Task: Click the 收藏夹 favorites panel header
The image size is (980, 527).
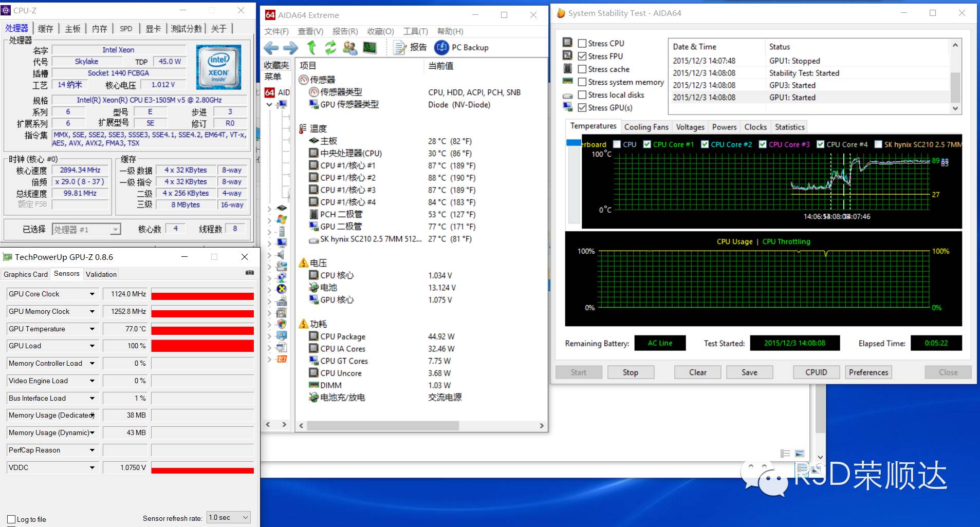Action: pyautogui.click(x=276, y=65)
